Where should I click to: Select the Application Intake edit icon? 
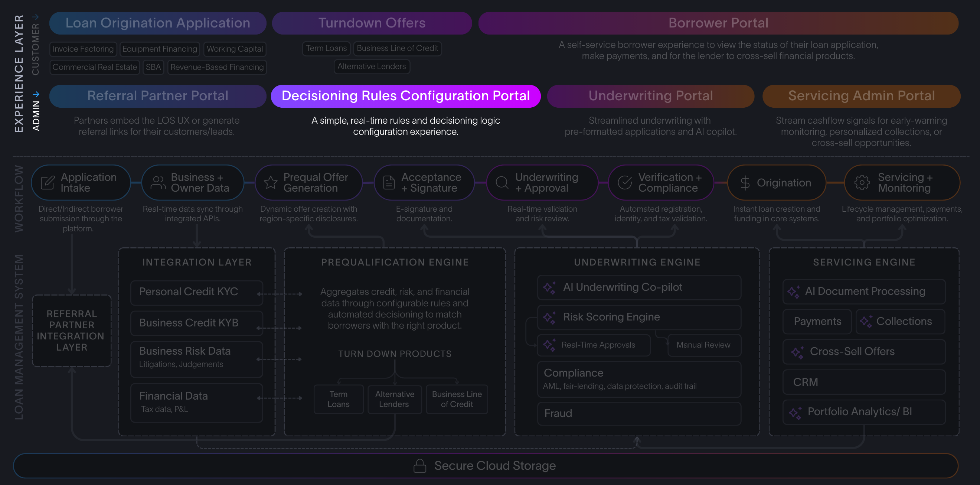(47, 182)
